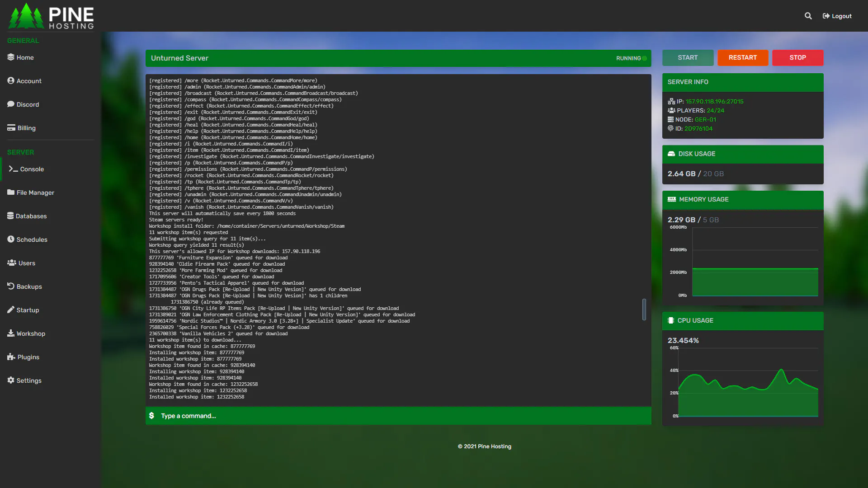Click the Disk Usage drive icon
The height and width of the screenshot is (488, 868).
(x=671, y=154)
